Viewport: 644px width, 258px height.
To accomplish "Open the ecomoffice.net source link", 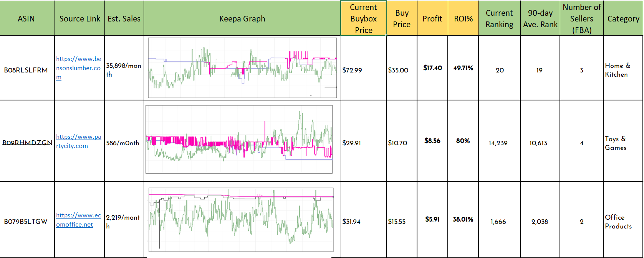I will 78,220.
